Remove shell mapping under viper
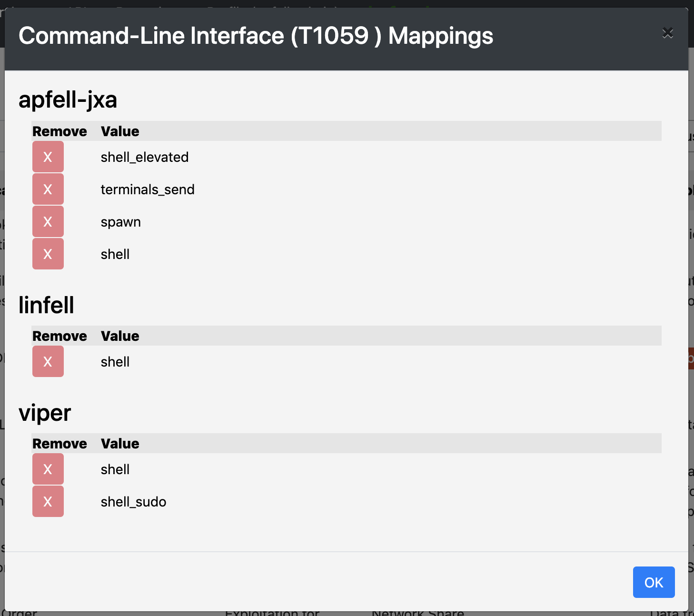This screenshot has width=694, height=616. (x=48, y=469)
